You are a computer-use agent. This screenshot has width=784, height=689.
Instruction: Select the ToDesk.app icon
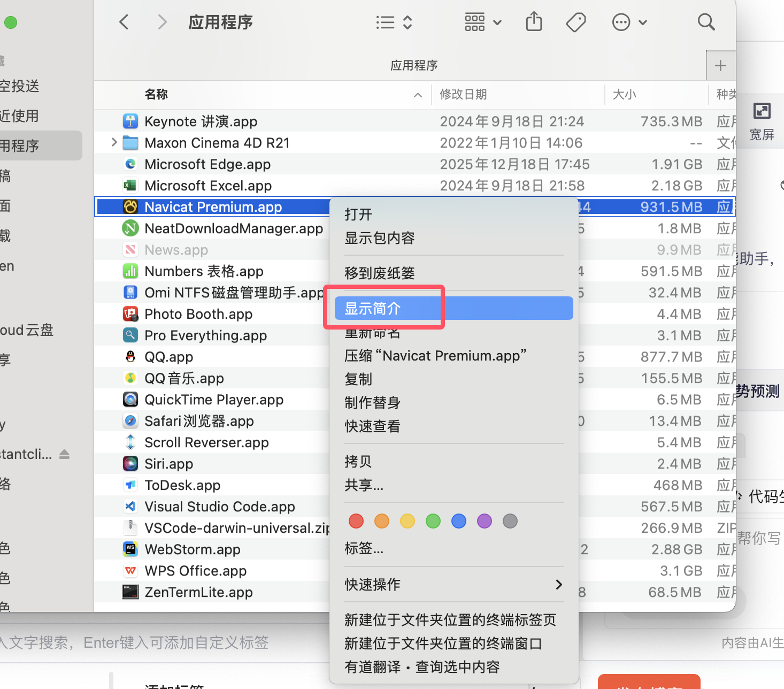pos(130,485)
